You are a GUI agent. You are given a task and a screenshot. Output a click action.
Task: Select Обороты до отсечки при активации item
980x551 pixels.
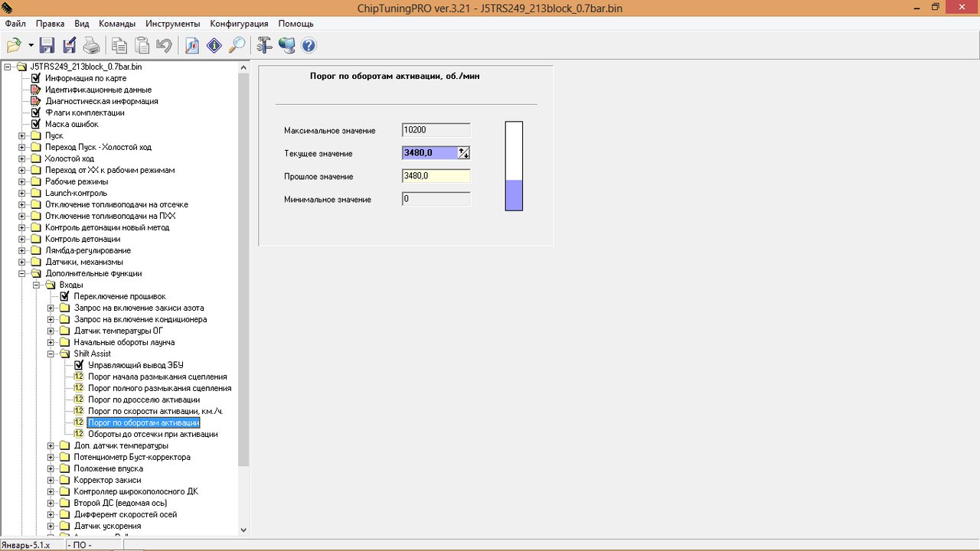[153, 434]
